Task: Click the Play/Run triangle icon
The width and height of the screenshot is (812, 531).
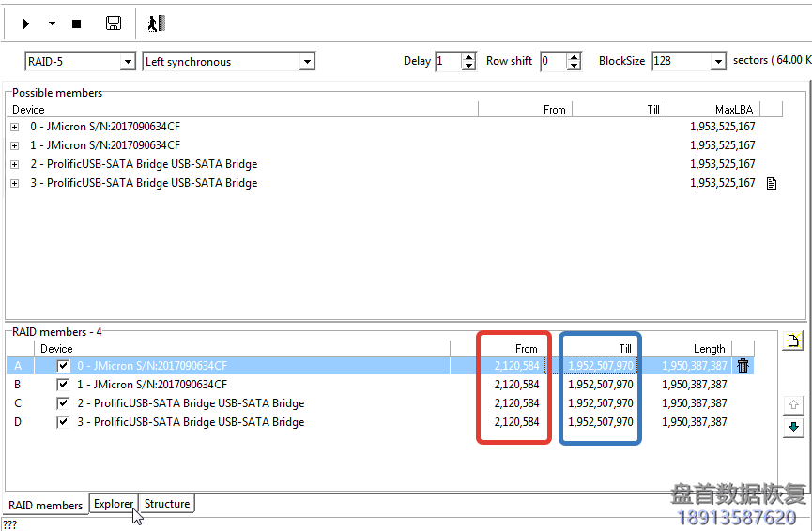Action: [26, 23]
